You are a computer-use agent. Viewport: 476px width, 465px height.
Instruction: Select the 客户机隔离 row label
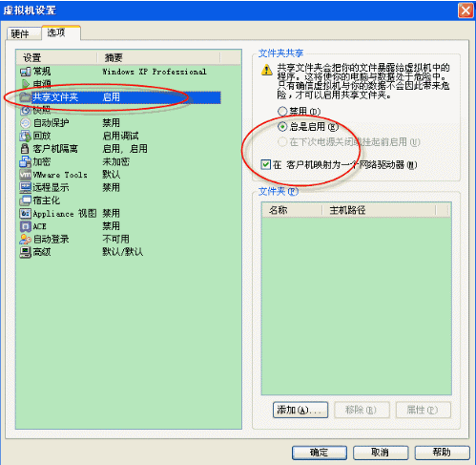click(x=55, y=149)
